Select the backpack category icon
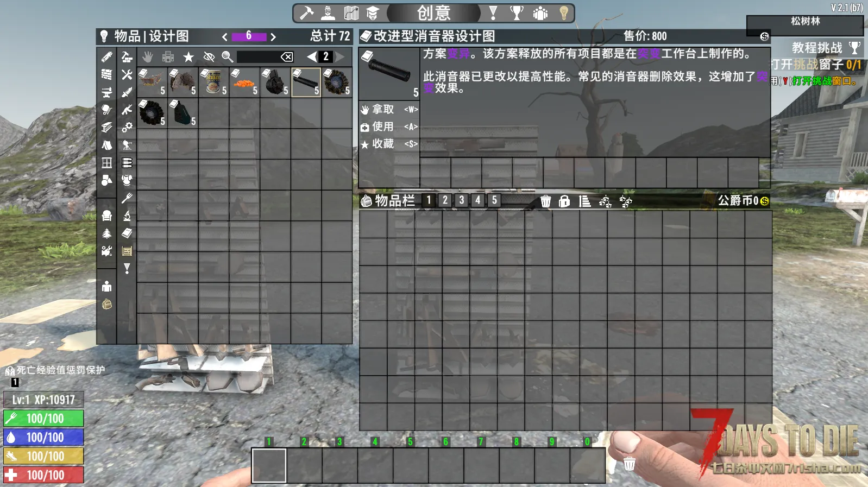This screenshot has height=487, width=868. click(107, 304)
